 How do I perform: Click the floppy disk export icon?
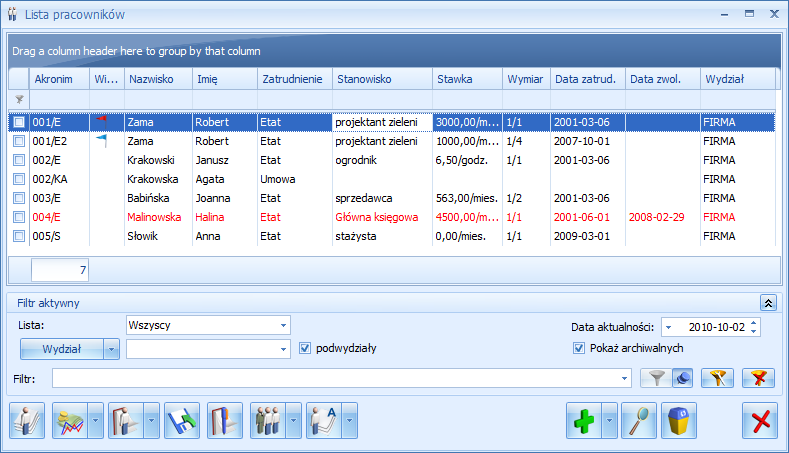[182, 420]
